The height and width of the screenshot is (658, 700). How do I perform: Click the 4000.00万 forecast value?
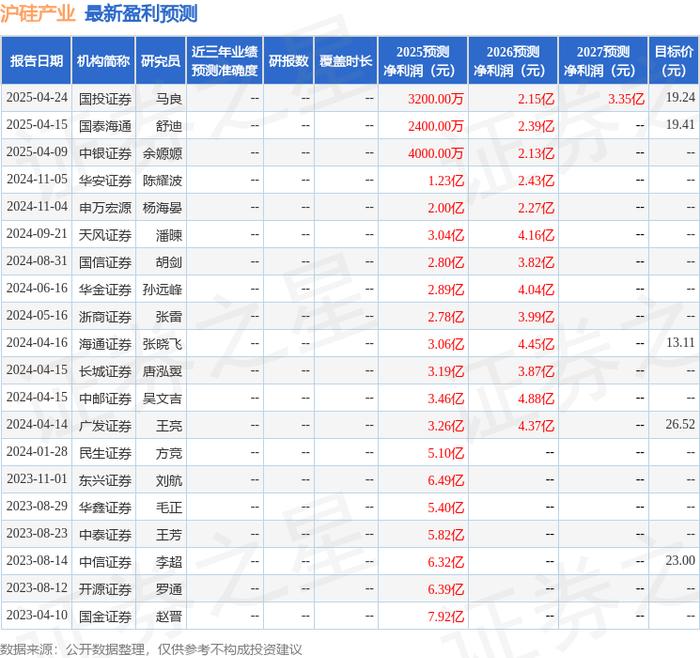click(435, 153)
